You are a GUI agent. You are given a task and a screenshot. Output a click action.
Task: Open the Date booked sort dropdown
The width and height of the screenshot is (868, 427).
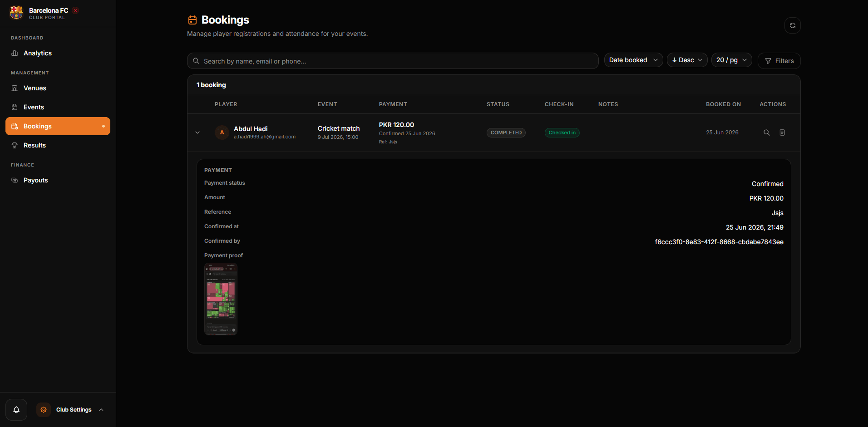(633, 60)
